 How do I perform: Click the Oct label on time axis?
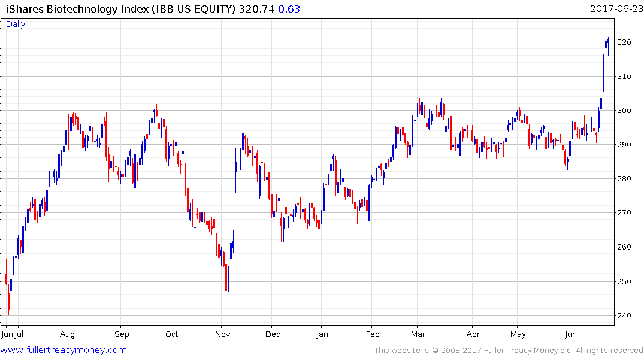(x=172, y=334)
